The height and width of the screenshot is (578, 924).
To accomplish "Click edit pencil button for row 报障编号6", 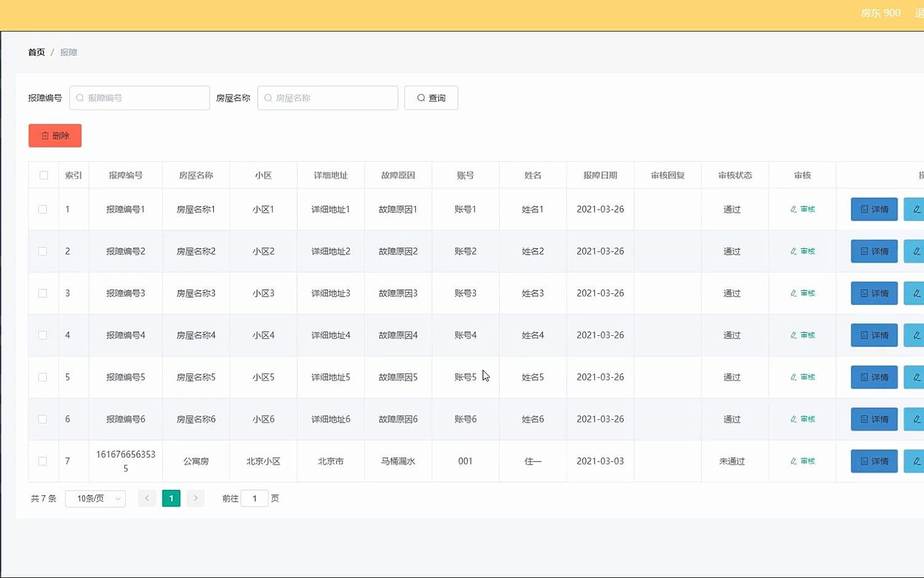I will click(914, 419).
